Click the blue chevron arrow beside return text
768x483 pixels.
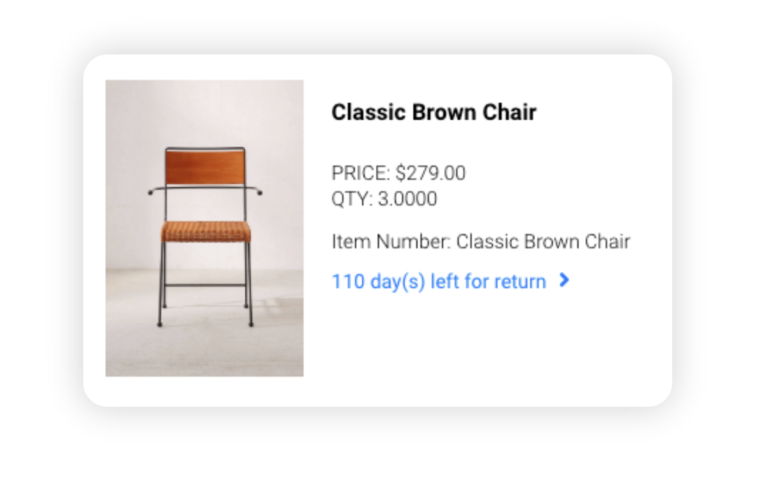(x=564, y=280)
